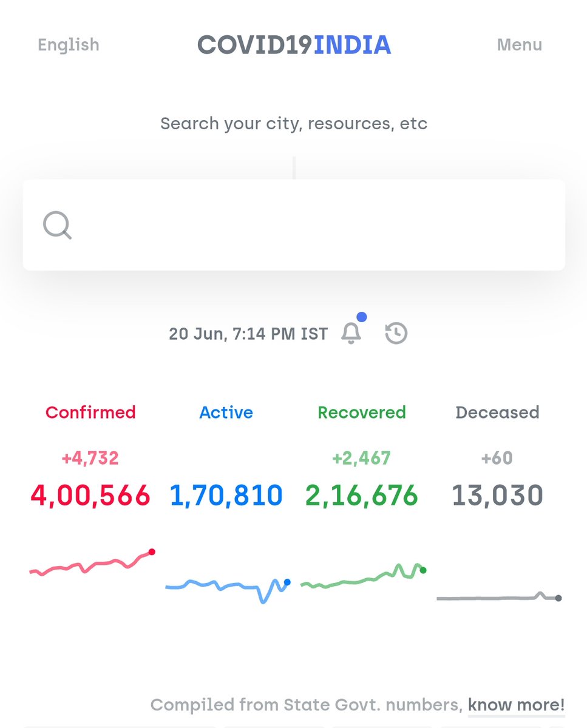Click the endpoint dot on the Recovered sparkline
The image size is (587, 728).
click(423, 570)
